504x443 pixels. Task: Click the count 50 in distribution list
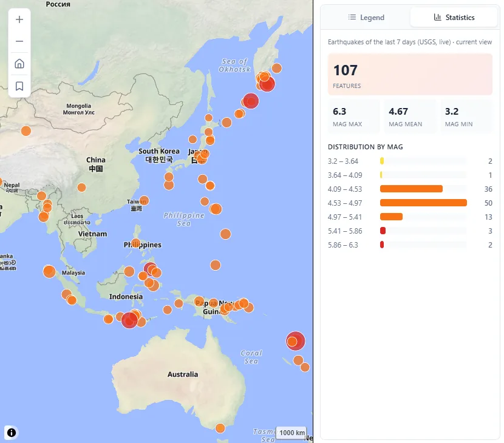click(x=488, y=203)
